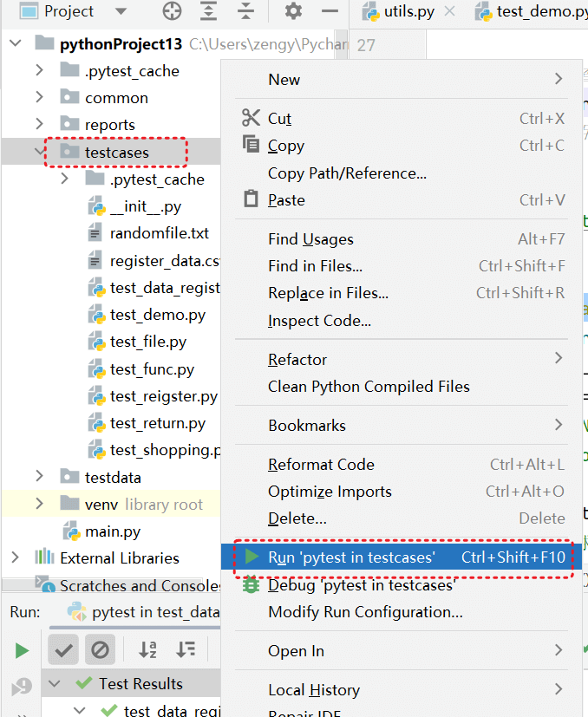Hide the Project panel with minus icon
588x717 pixels.
click(330, 11)
